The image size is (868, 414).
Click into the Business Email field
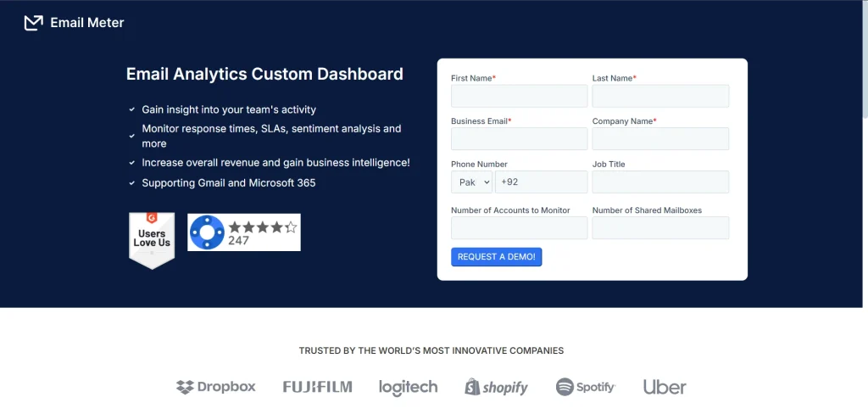coord(520,138)
